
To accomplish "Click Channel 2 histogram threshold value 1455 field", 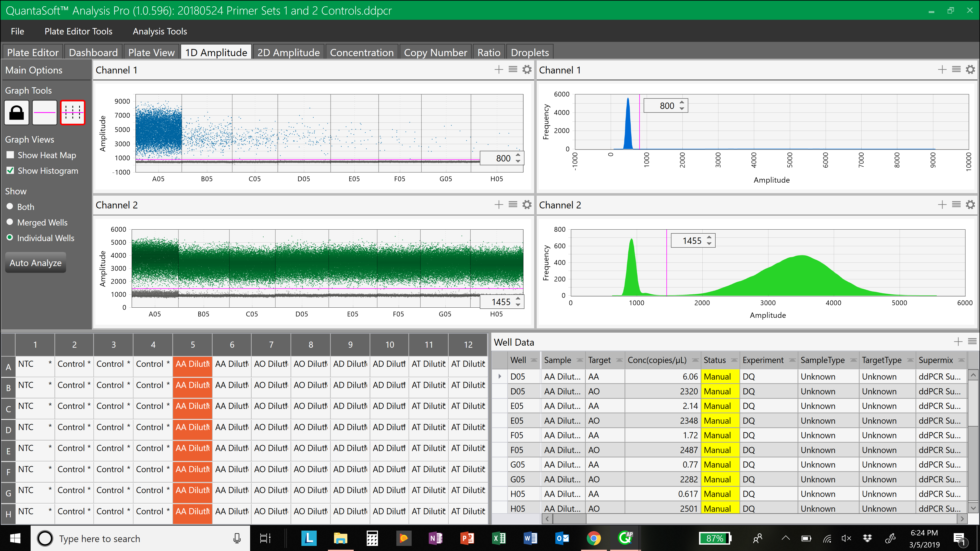I will (x=691, y=241).
